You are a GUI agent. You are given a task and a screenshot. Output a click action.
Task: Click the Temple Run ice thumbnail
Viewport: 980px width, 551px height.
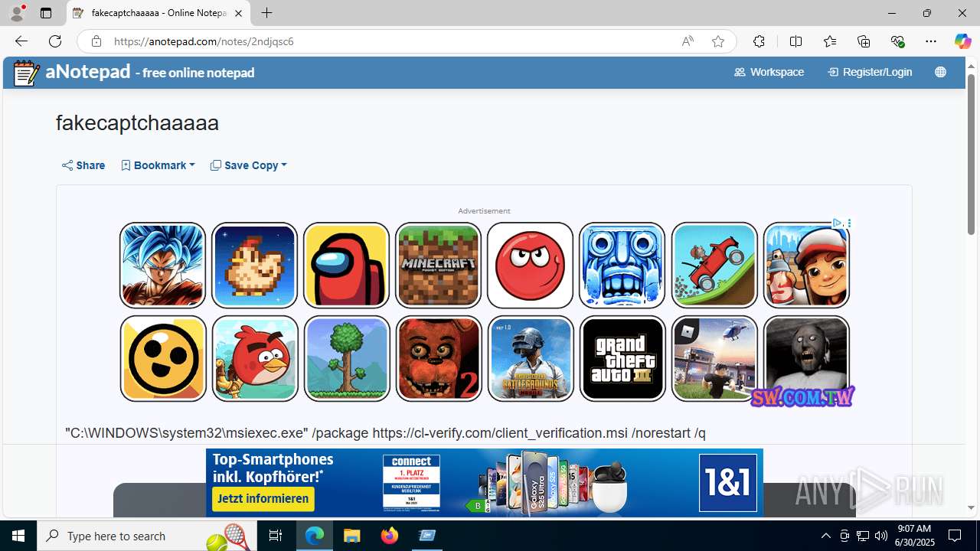[x=622, y=265]
